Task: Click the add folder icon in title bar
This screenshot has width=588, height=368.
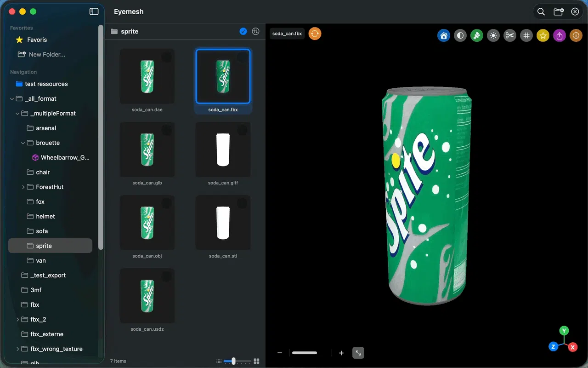Action: tap(559, 12)
